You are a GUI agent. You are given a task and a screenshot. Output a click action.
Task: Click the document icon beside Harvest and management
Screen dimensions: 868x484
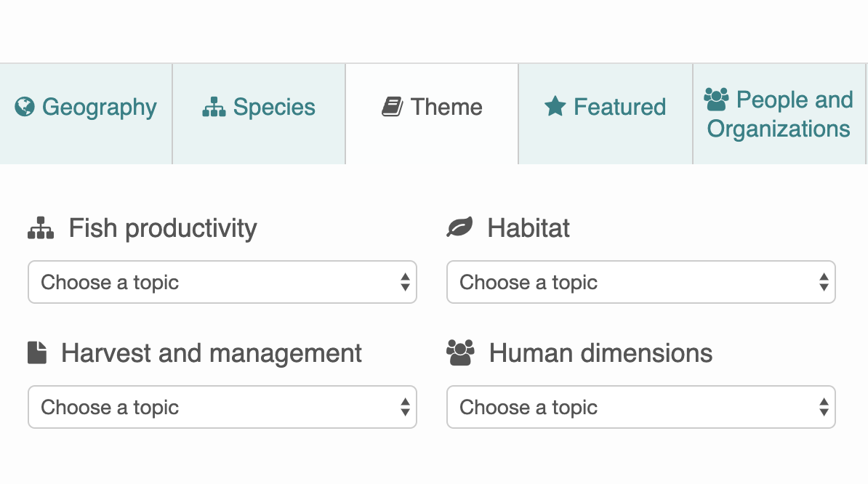[x=37, y=353]
